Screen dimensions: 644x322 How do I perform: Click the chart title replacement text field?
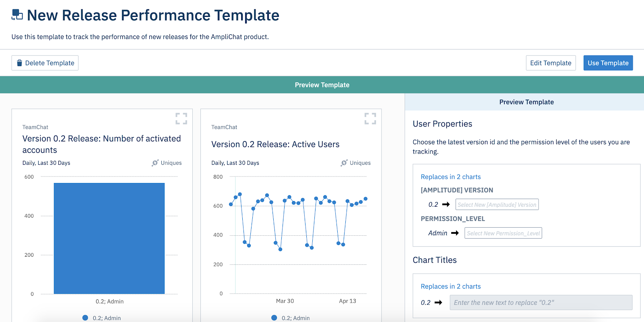(541, 302)
